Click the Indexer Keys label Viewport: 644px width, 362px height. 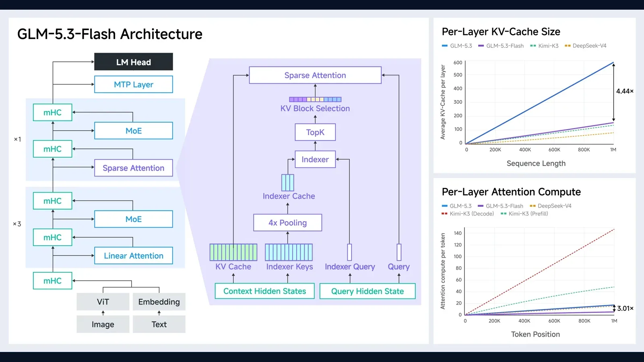[x=289, y=267]
